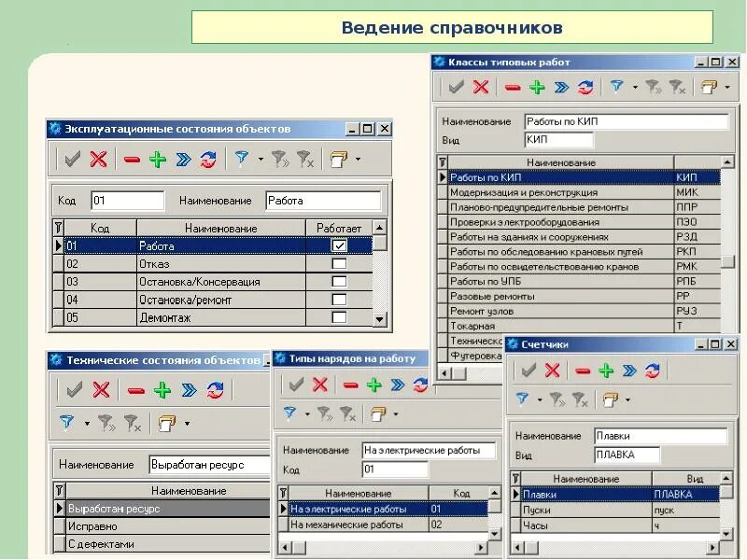Click red X cancel icon in Счетчики toolbar
The image size is (747, 560).
[x=552, y=370]
